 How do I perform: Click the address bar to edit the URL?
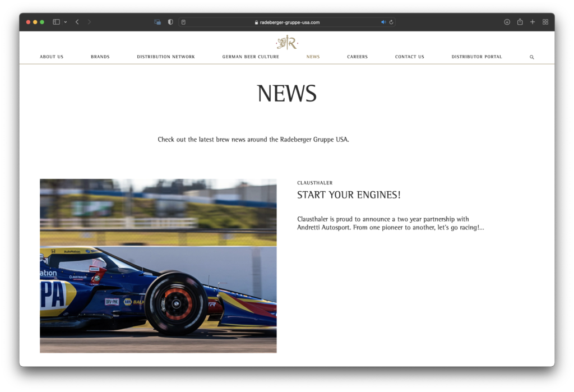coord(287,22)
